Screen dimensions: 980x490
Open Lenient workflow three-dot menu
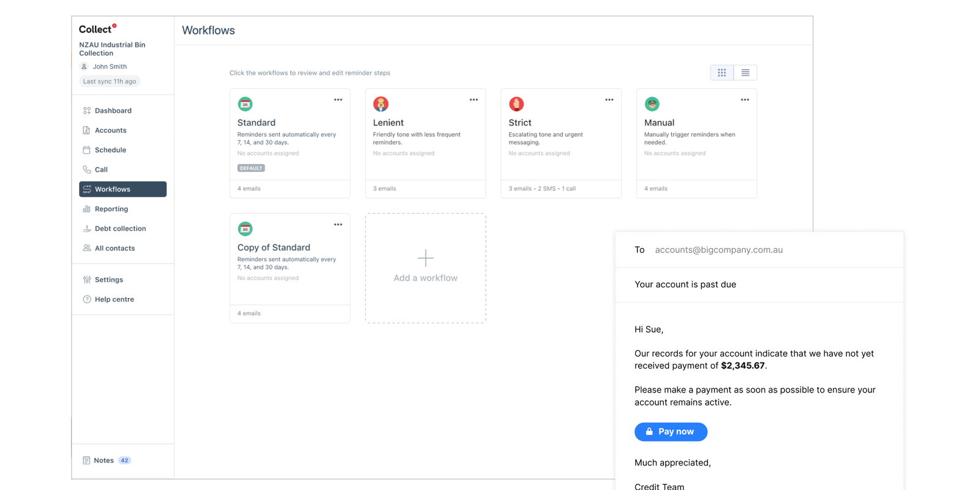(473, 100)
